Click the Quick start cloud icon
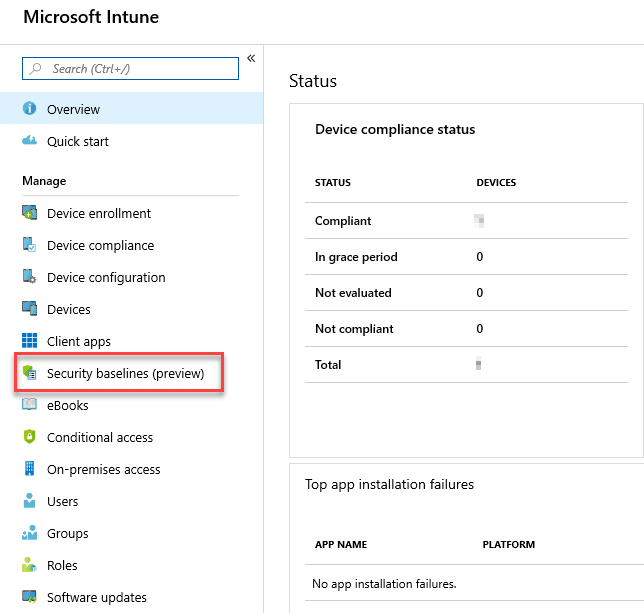644x613 pixels. click(29, 141)
